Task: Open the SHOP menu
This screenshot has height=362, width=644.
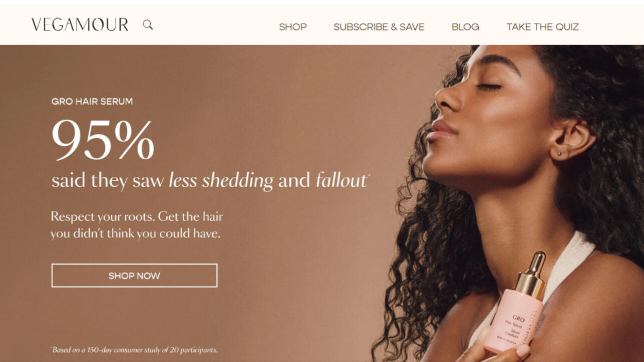Action: point(293,27)
